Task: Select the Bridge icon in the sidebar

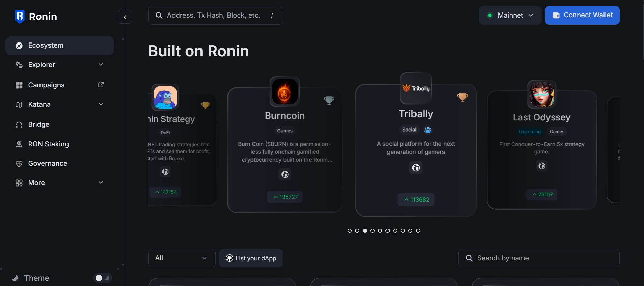Action: point(19,124)
